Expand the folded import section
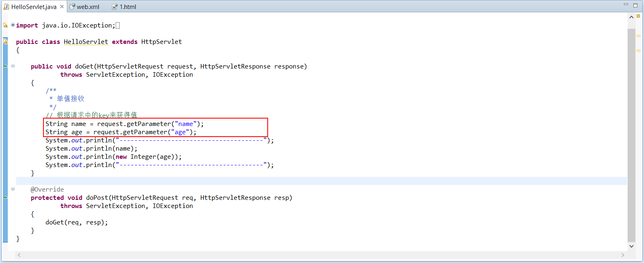 click(13, 25)
